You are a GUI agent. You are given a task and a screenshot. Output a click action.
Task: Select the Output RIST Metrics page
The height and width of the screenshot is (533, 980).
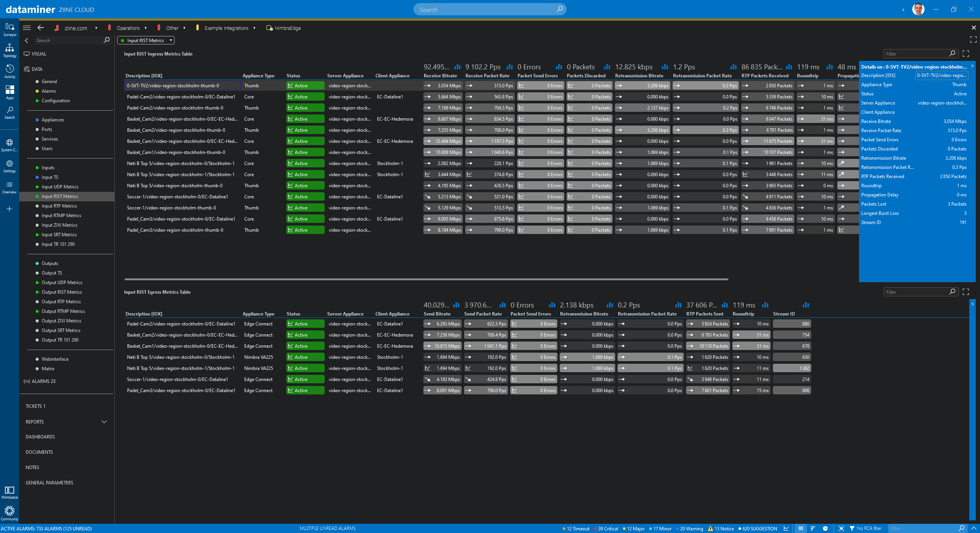(62, 292)
